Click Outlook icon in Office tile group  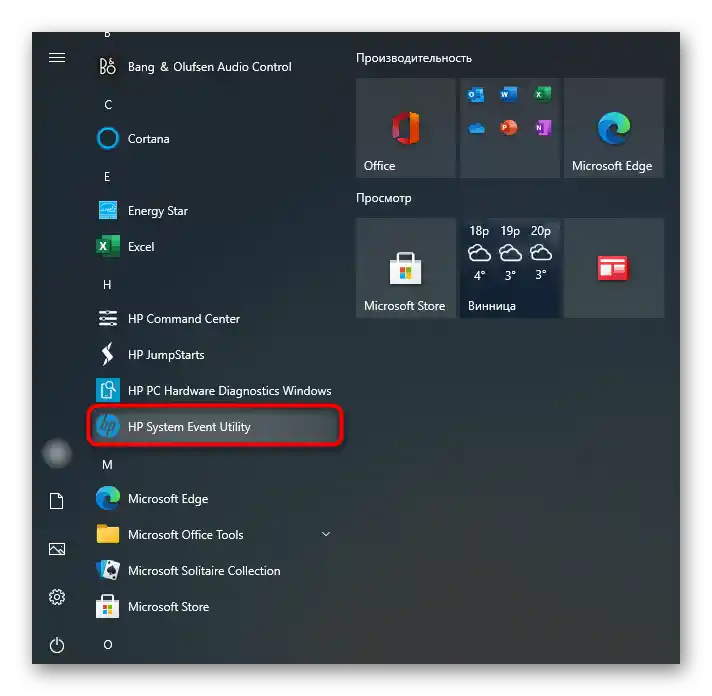[x=476, y=94]
